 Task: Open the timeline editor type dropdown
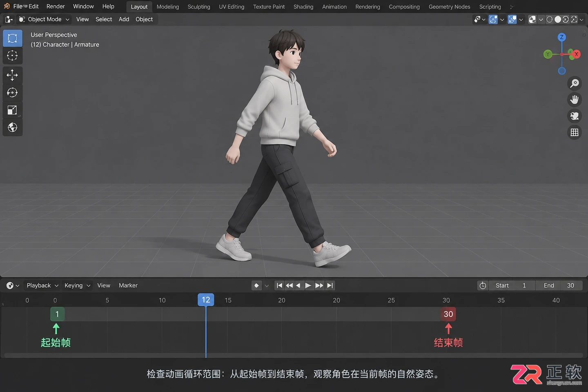click(13, 285)
